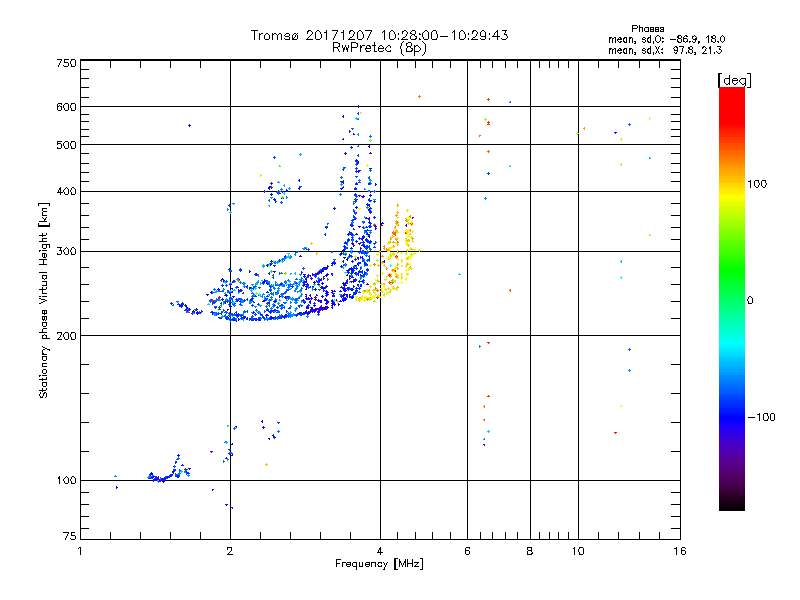The width and height of the screenshot is (800, 600).
Task: Click the y-axis title 'Stationary phase Virtual Height [km]'
Action: pos(44,300)
